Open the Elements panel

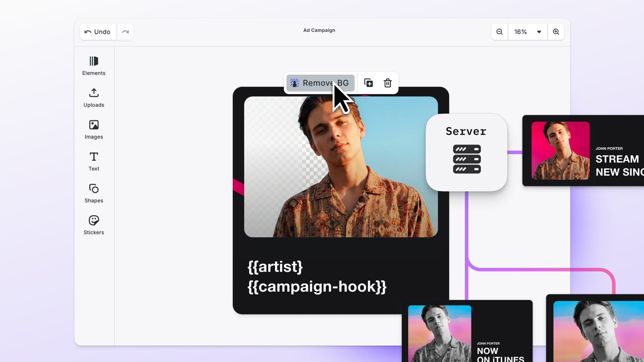click(x=94, y=65)
